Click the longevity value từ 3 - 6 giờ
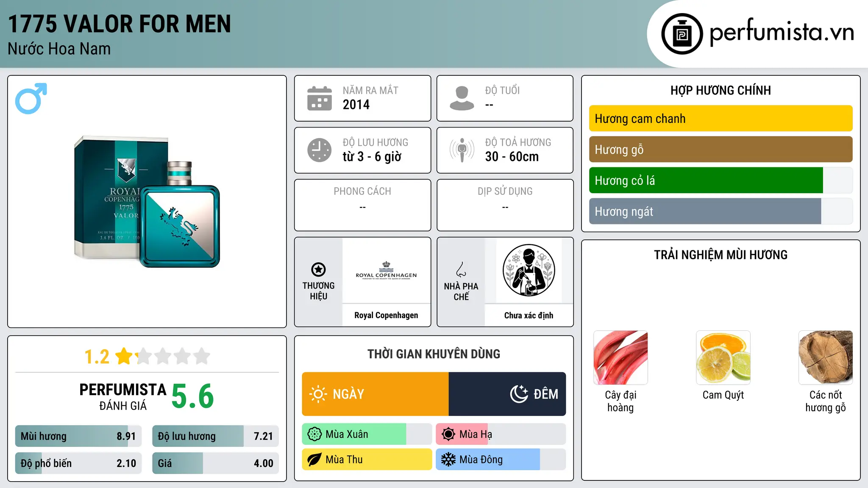Screen dimensions: 868x488 (x=372, y=157)
